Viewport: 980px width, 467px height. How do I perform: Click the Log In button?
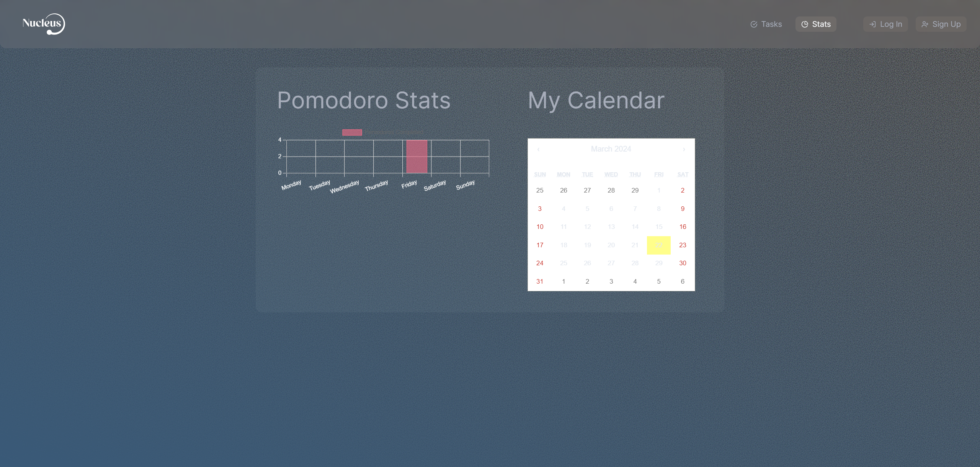tap(885, 24)
